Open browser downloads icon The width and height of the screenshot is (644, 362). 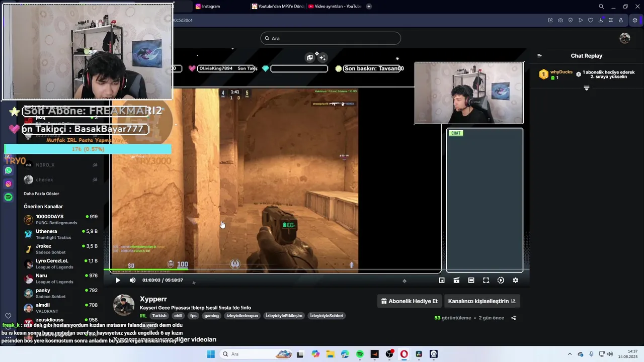[601, 20]
